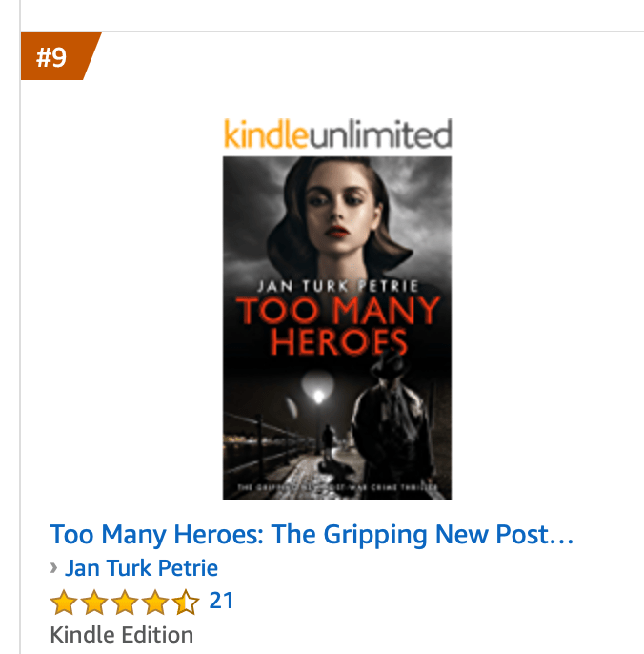644x654 pixels.
Task: Click the orange #9 rank badge
Action: (54, 57)
